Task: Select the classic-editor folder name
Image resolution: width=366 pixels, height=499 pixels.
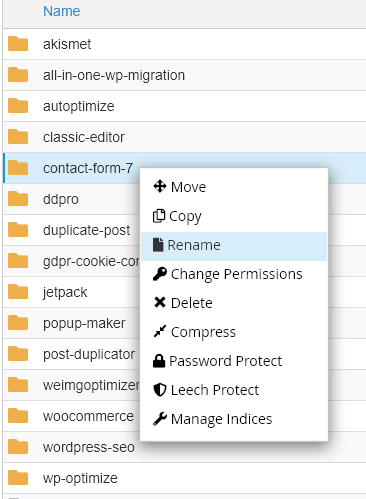Action: [84, 137]
